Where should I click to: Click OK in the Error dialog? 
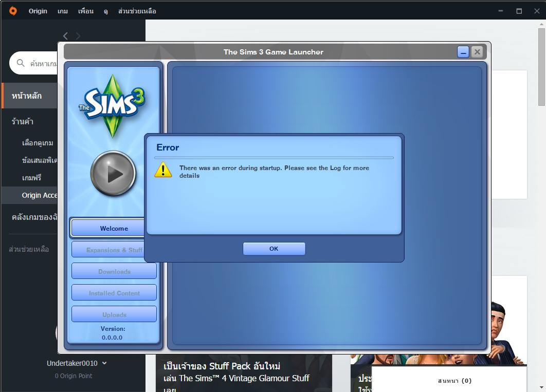point(274,249)
